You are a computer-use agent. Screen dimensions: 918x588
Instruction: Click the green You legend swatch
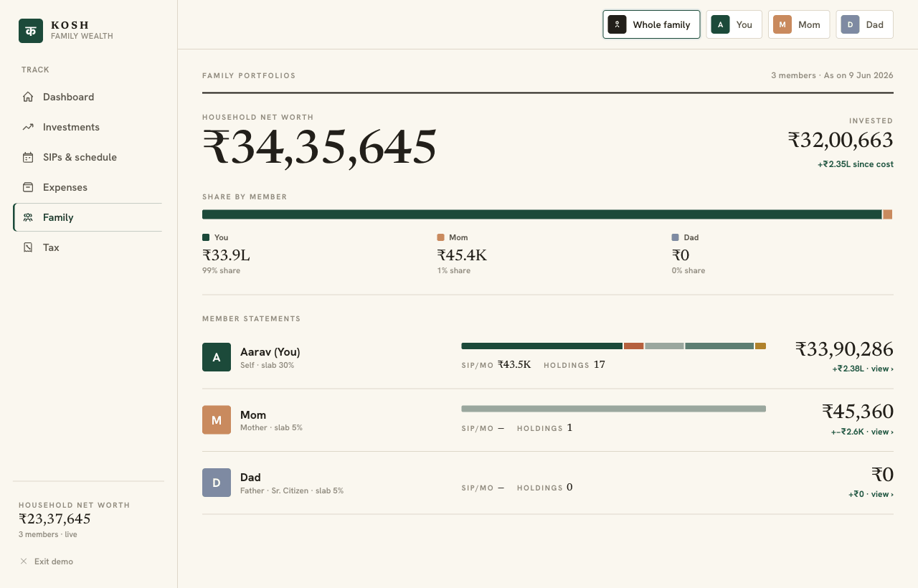[x=206, y=237]
